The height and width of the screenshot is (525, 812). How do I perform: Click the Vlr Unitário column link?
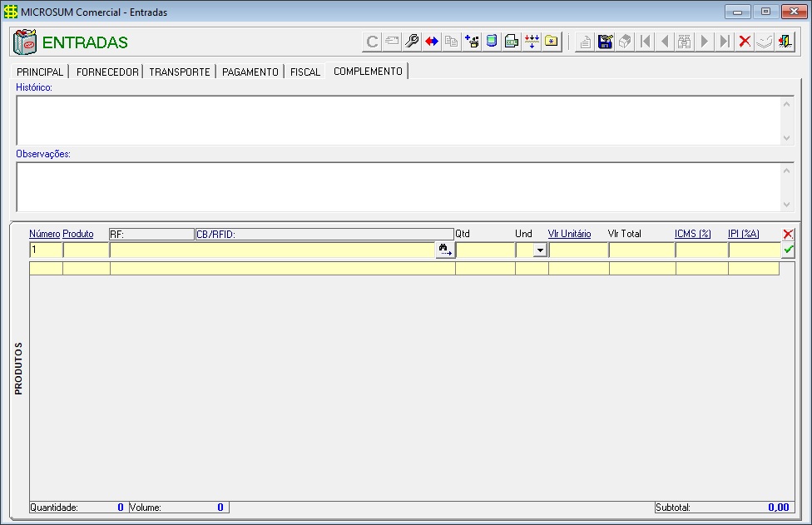(569, 234)
